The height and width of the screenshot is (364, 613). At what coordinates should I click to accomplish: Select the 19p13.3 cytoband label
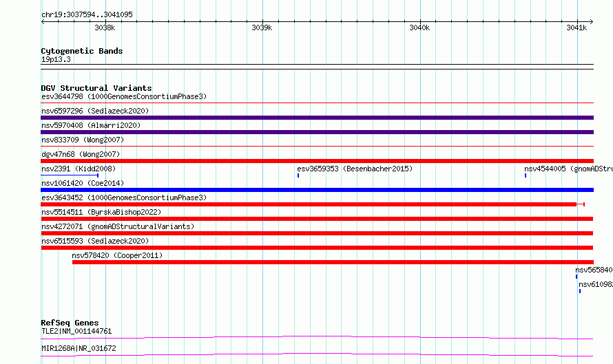(56, 59)
